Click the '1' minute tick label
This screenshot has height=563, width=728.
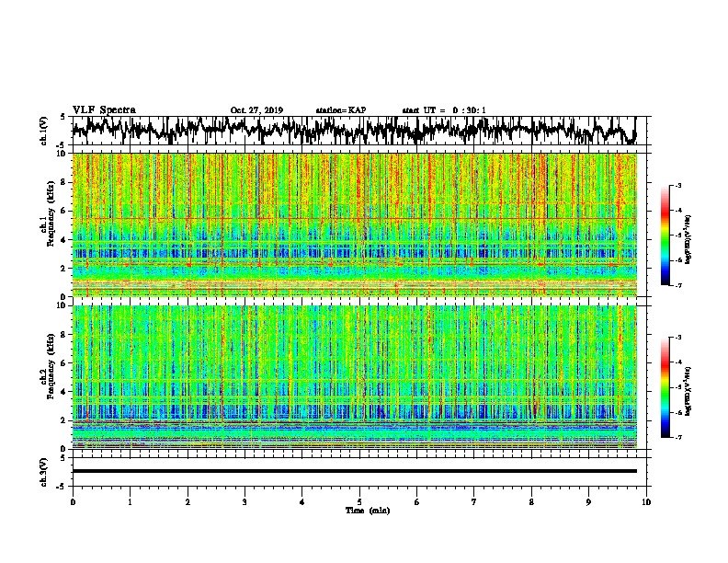pyautogui.click(x=130, y=502)
